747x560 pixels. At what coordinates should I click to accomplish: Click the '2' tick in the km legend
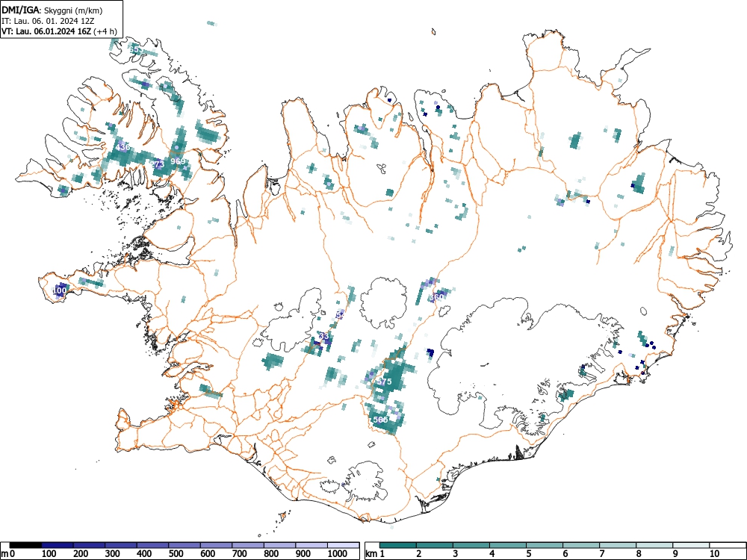pyautogui.click(x=419, y=554)
